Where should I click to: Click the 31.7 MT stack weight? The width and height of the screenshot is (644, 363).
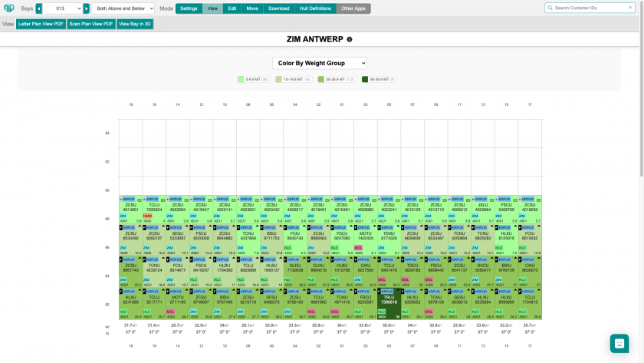click(130, 325)
